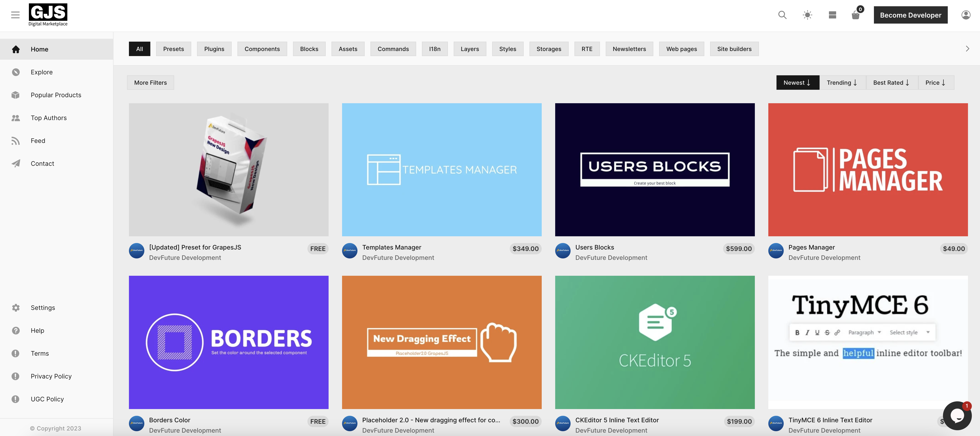980x436 pixels.
Task: Filter by the Web pages category
Action: (x=681, y=49)
